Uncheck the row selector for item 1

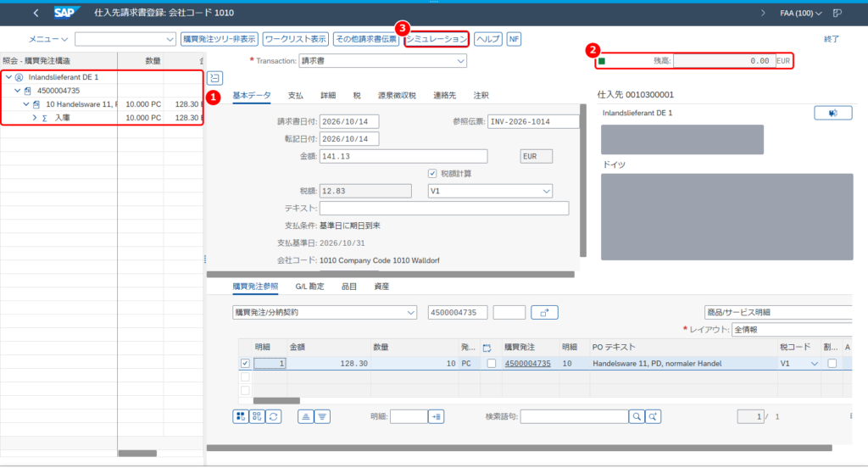245,364
